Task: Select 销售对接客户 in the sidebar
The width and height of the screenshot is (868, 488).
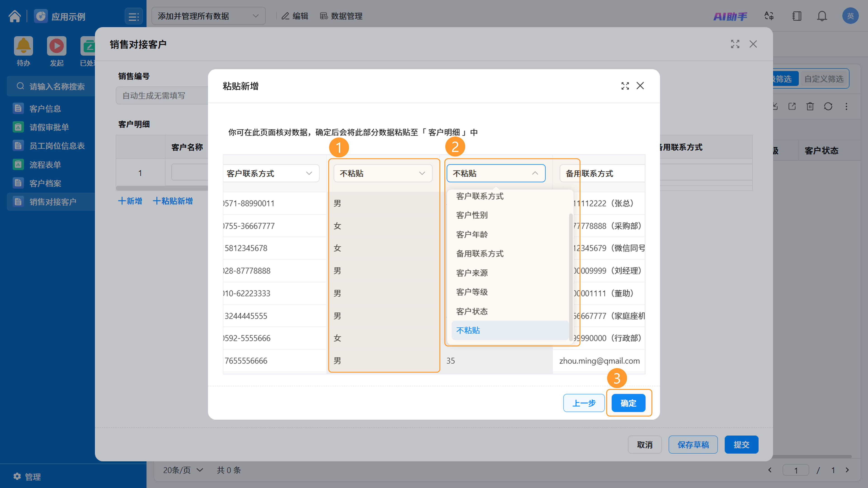Action: (x=51, y=201)
